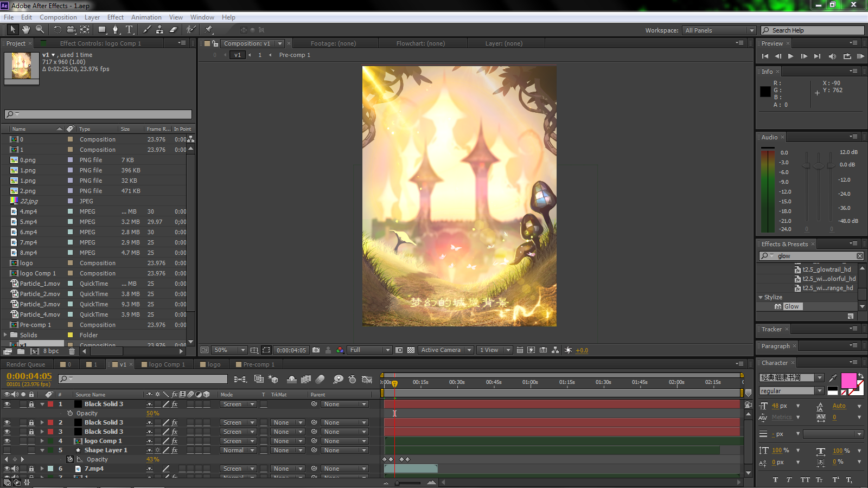This screenshot has height=488, width=868.
Task: Click the pink text fill color swatch
Action: (x=848, y=381)
